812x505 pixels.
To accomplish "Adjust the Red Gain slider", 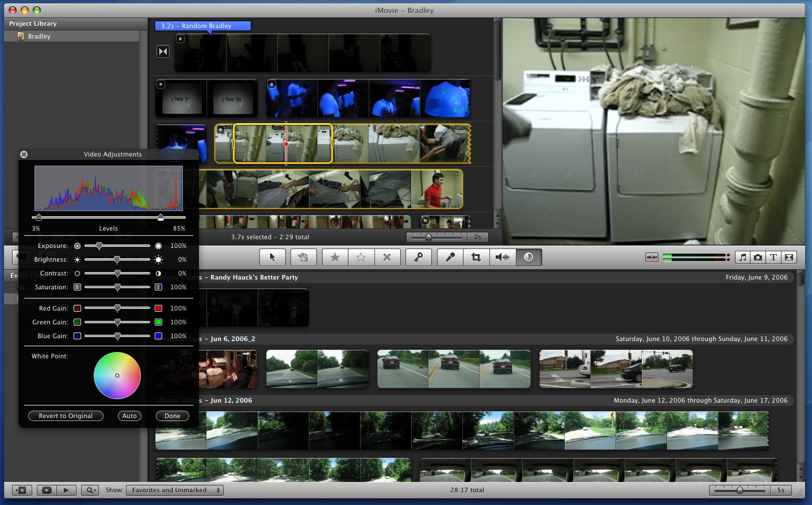I will pos(117,308).
